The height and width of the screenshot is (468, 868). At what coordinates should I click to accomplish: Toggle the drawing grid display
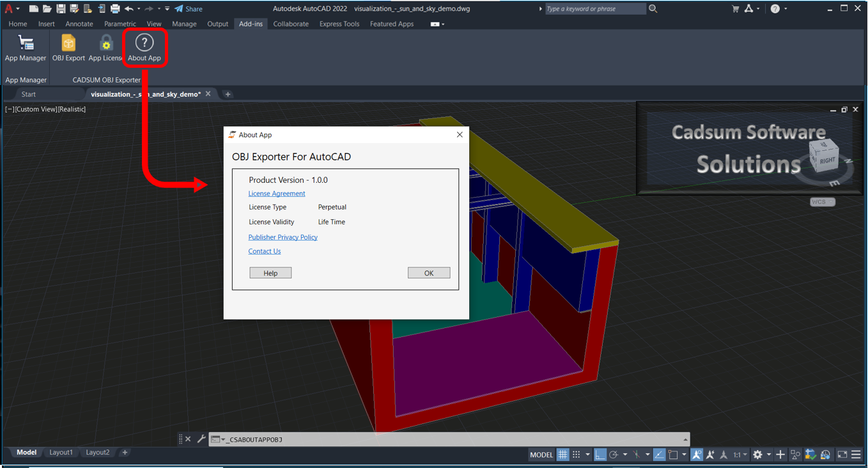coord(562,455)
